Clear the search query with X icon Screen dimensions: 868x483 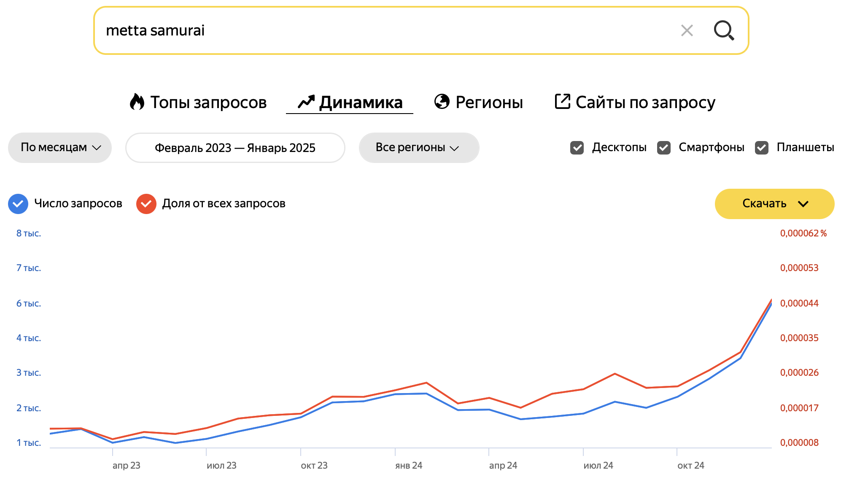click(x=687, y=30)
